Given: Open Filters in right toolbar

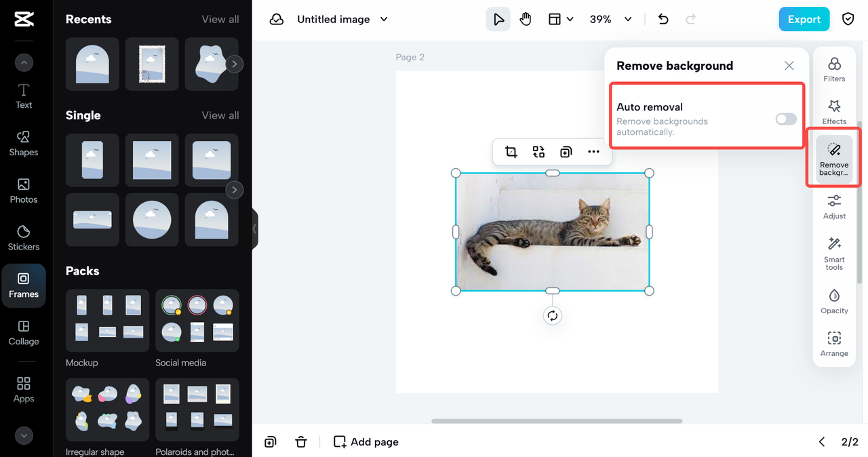Looking at the screenshot, I should (x=834, y=70).
